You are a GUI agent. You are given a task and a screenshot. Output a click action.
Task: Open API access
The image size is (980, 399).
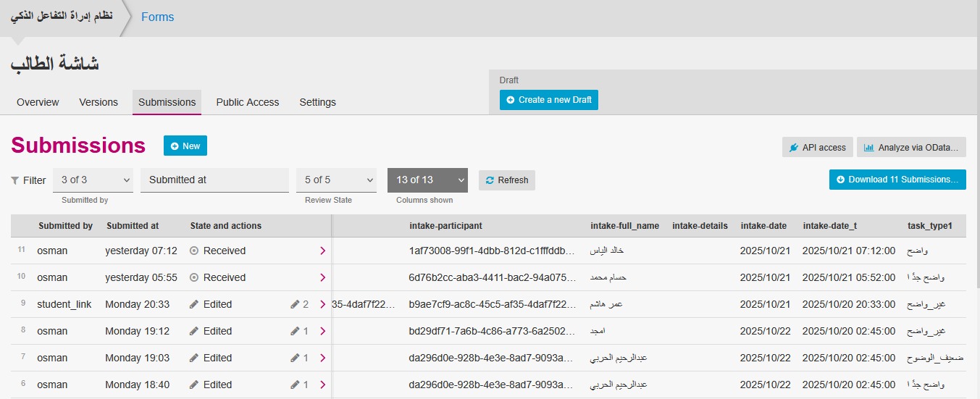click(x=818, y=147)
